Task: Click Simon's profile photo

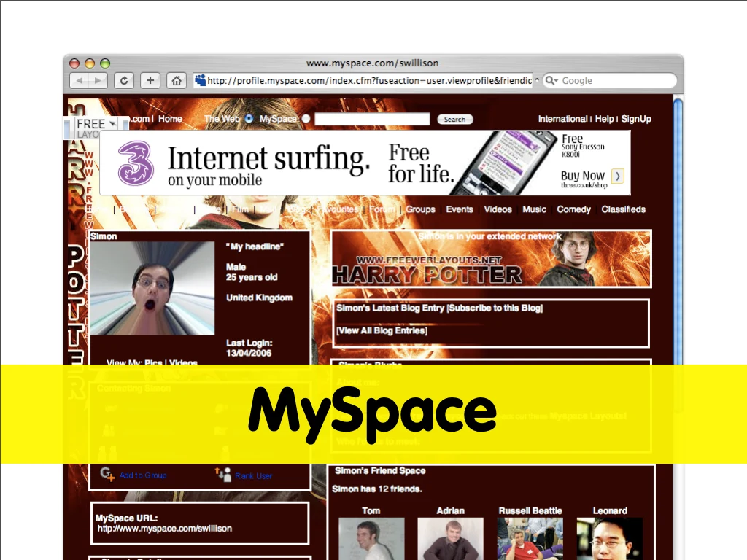Action: coord(152,289)
